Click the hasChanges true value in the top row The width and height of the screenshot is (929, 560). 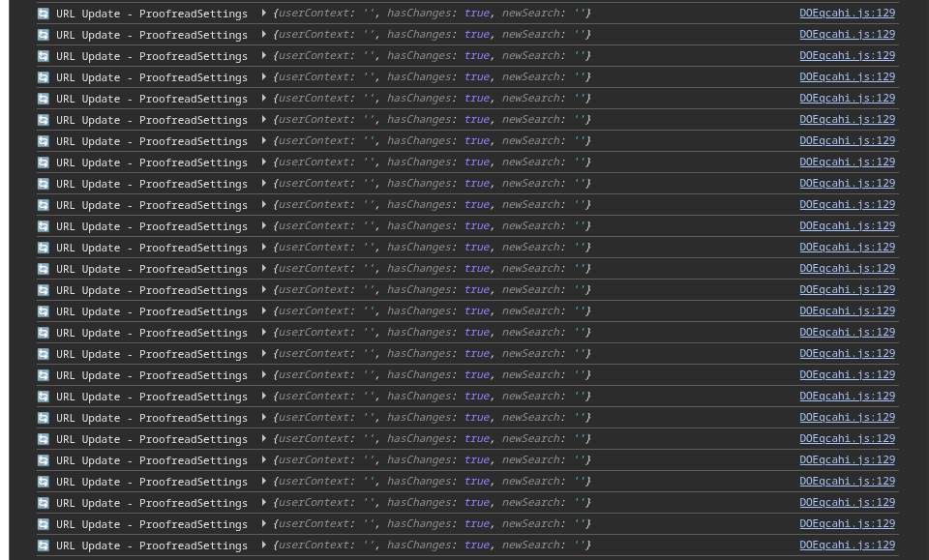pos(476,14)
